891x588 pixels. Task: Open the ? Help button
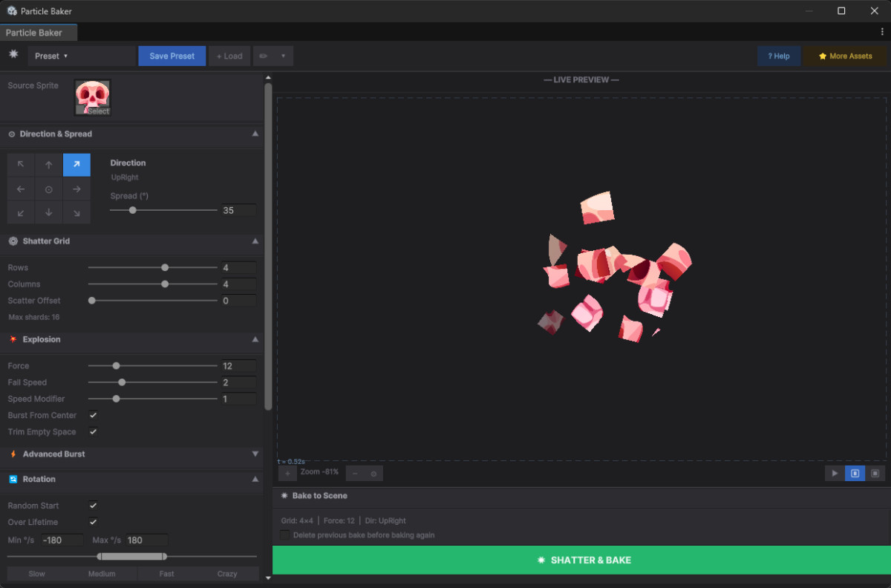pos(779,56)
